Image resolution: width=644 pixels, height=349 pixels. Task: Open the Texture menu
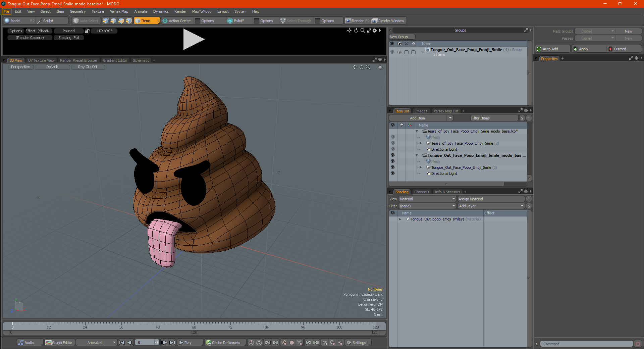pyautogui.click(x=98, y=11)
